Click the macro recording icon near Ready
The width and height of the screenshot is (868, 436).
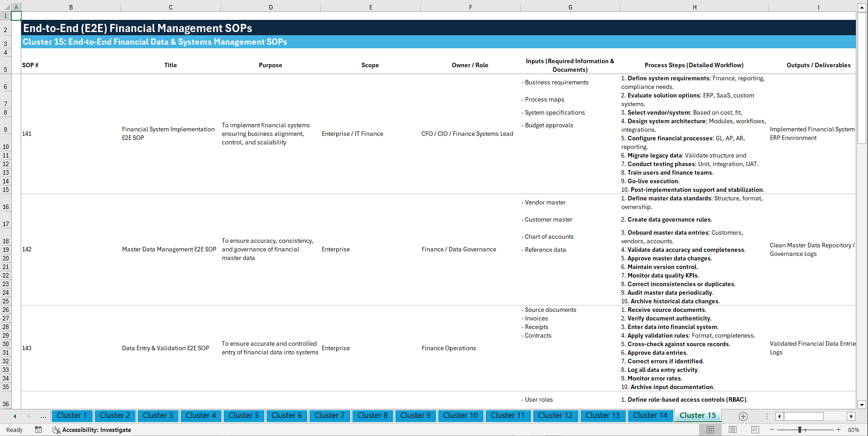tap(38, 430)
